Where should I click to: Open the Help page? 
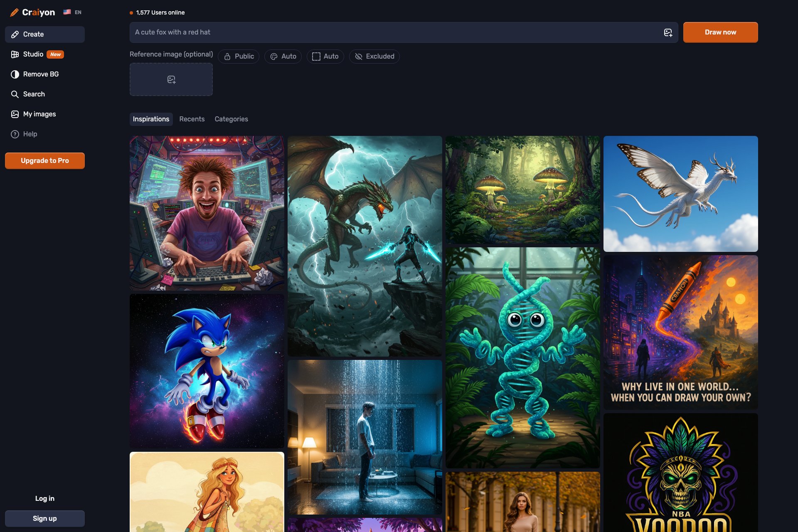click(x=30, y=134)
